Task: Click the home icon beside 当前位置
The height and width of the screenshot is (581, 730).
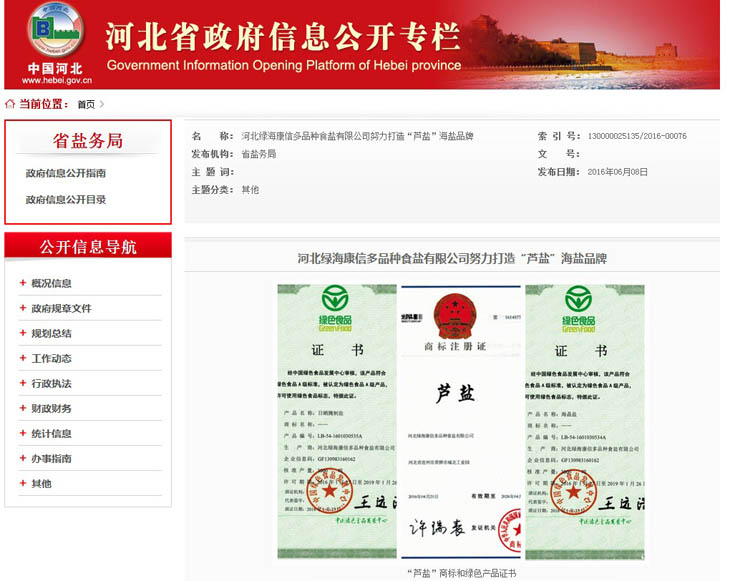Action: (x=10, y=104)
